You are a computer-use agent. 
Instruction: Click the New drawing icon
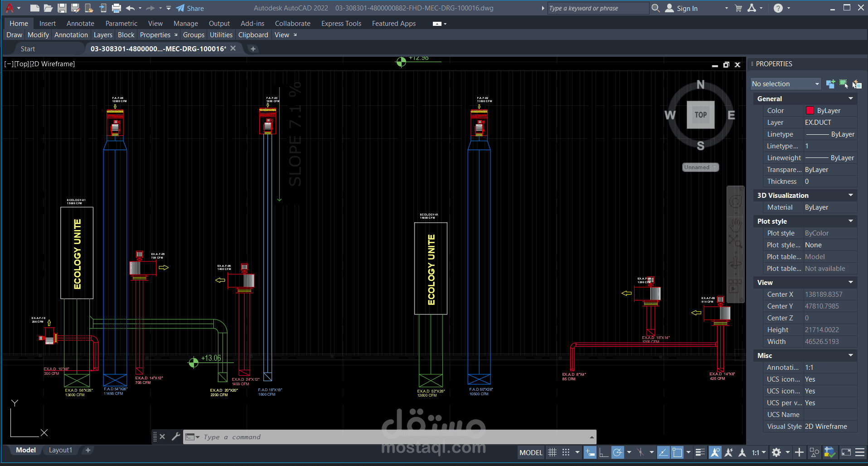[34, 8]
